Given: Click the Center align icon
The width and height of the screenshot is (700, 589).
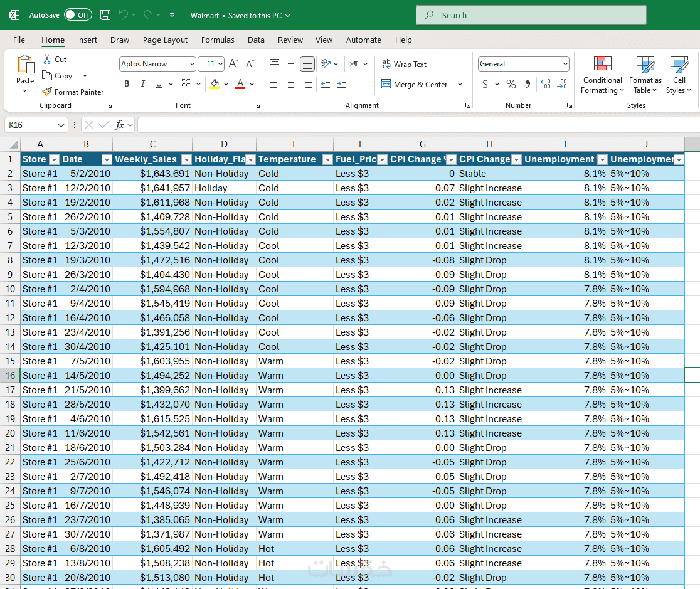Looking at the screenshot, I should pos(291,84).
